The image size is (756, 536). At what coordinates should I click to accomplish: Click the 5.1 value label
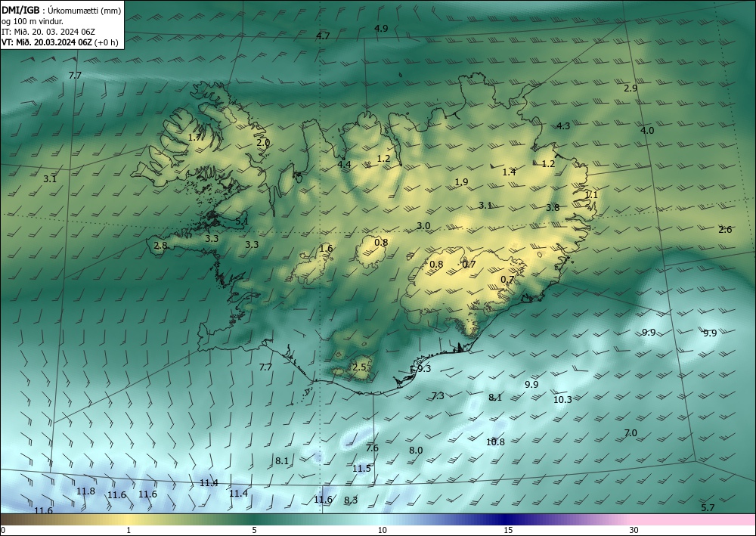[242, 222]
